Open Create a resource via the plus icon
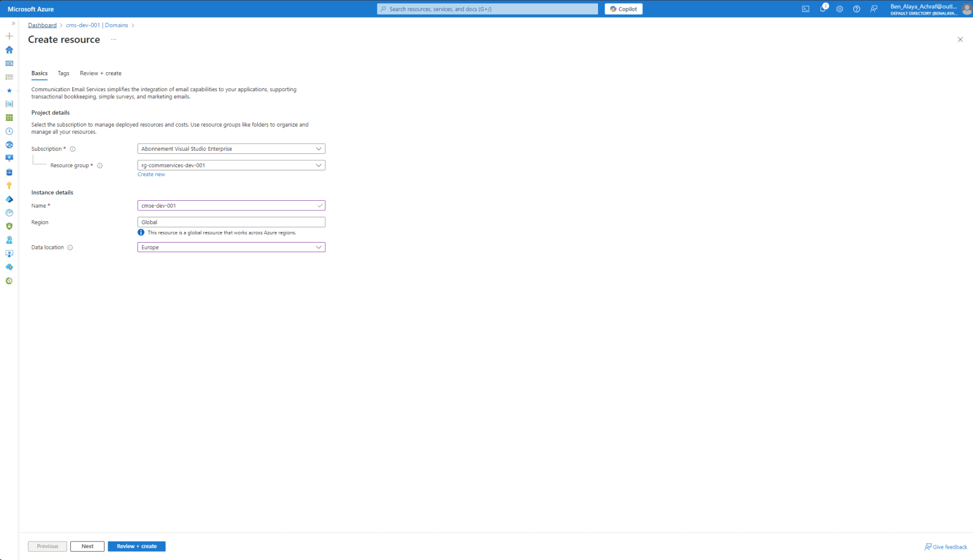Screen dimensions: 973x560 9,36
